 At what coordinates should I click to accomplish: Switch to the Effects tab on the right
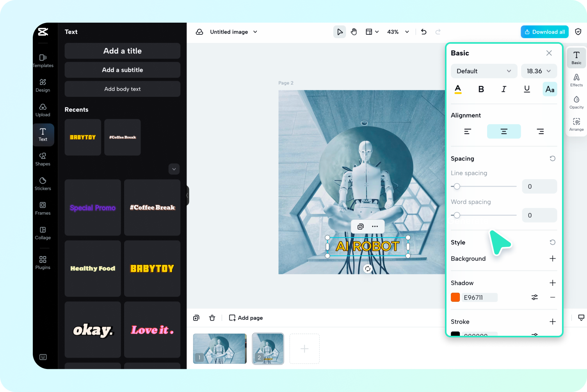[576, 80]
